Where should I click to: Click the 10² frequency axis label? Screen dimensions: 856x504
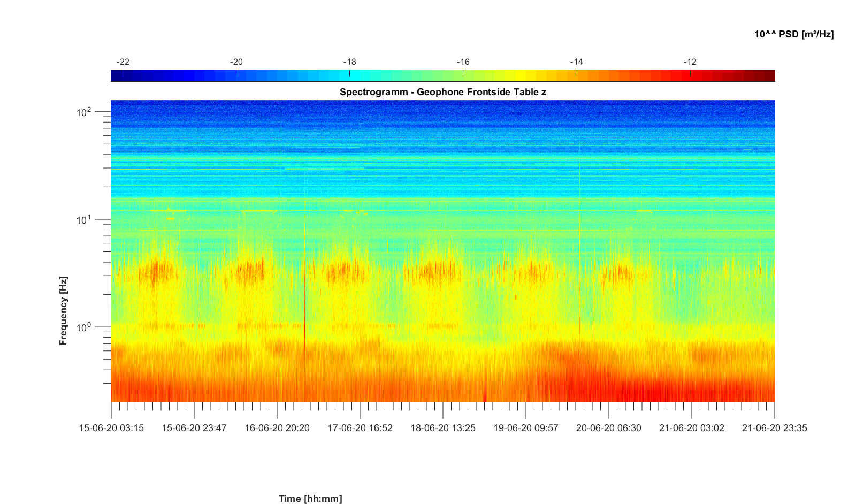point(84,112)
